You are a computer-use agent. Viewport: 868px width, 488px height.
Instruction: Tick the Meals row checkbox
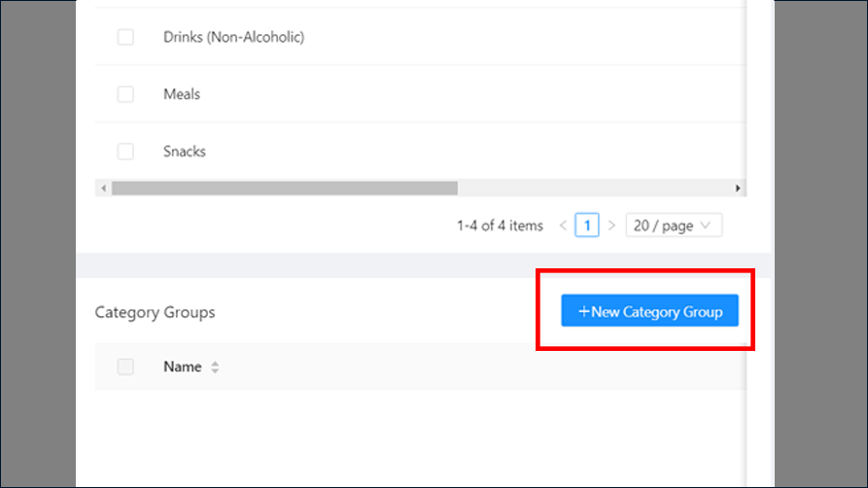125,94
